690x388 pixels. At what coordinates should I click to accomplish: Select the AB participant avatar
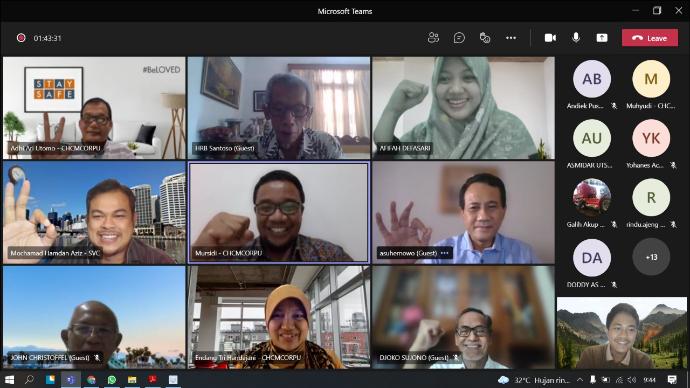[x=592, y=79]
